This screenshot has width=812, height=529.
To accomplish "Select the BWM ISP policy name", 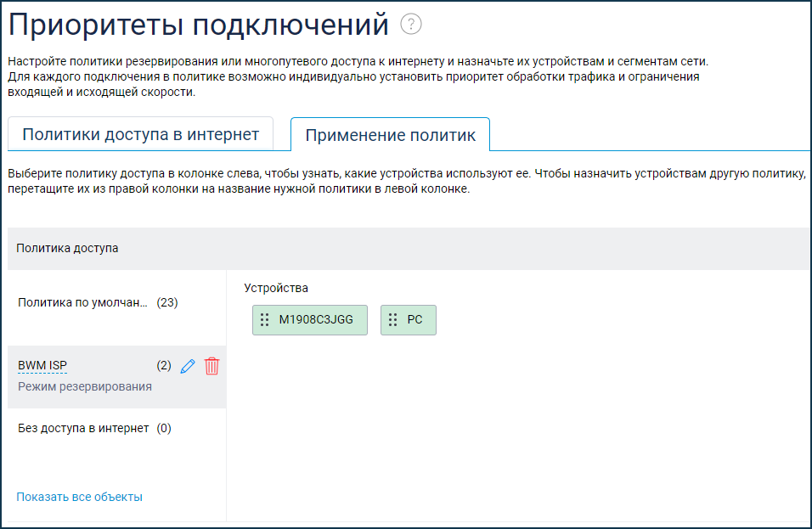I will 42,366.
